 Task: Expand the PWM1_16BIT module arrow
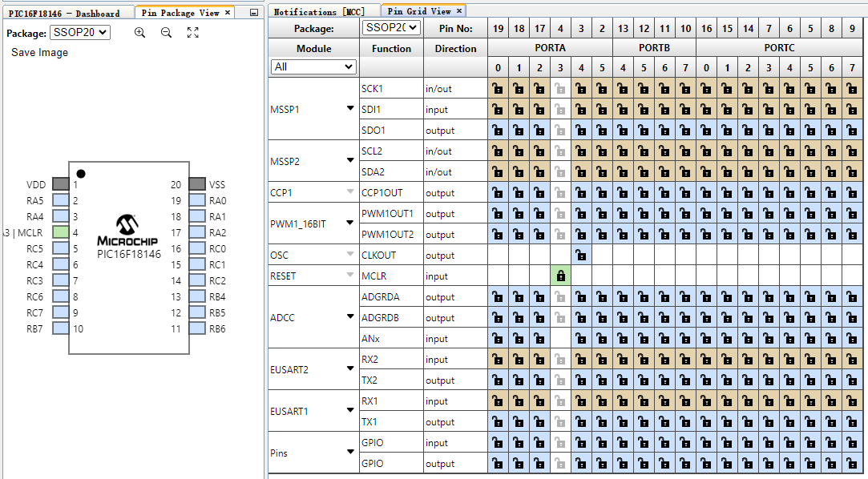(x=350, y=223)
